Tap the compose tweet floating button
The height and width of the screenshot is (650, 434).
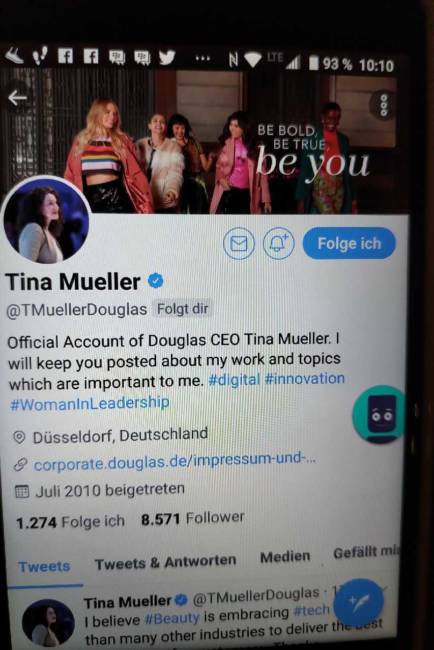tap(359, 602)
